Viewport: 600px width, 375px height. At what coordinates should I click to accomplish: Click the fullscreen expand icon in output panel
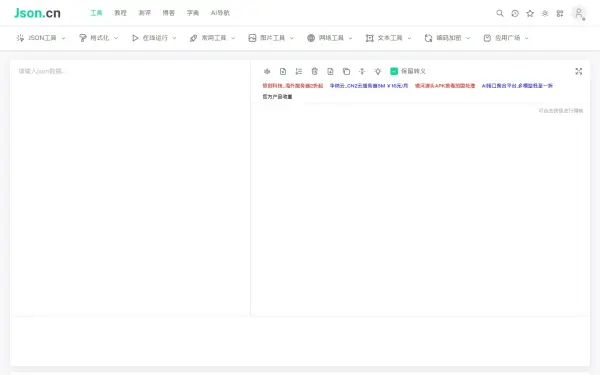(579, 71)
